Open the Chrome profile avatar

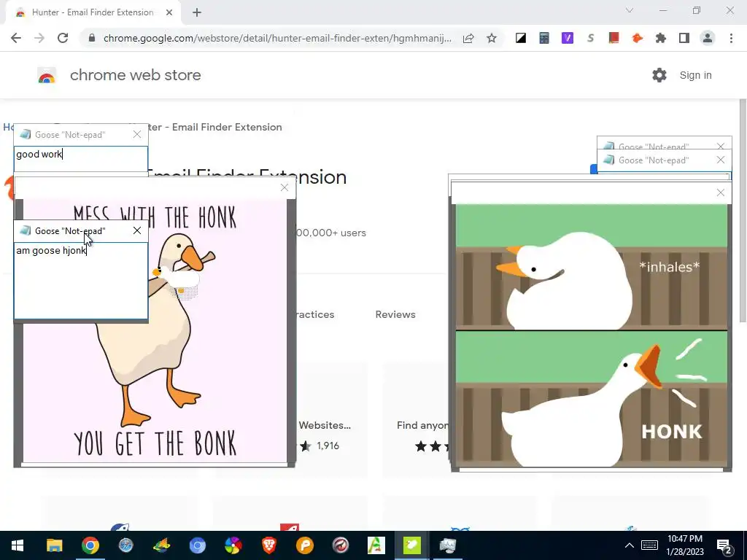coord(708,38)
